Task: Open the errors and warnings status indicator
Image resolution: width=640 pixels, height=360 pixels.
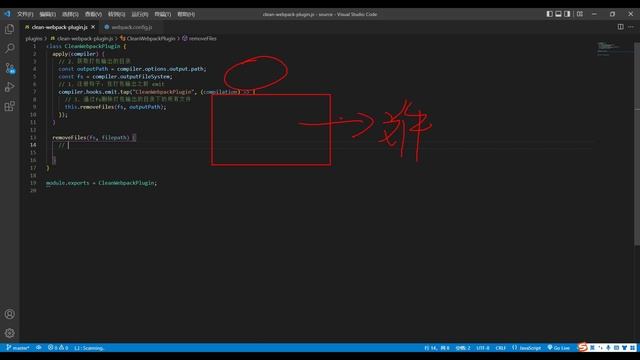Action: [58, 348]
